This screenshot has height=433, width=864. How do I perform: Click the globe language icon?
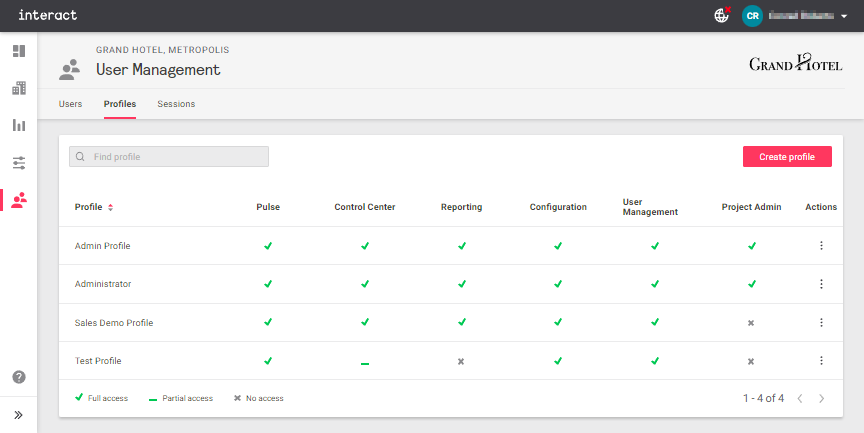[x=721, y=15]
